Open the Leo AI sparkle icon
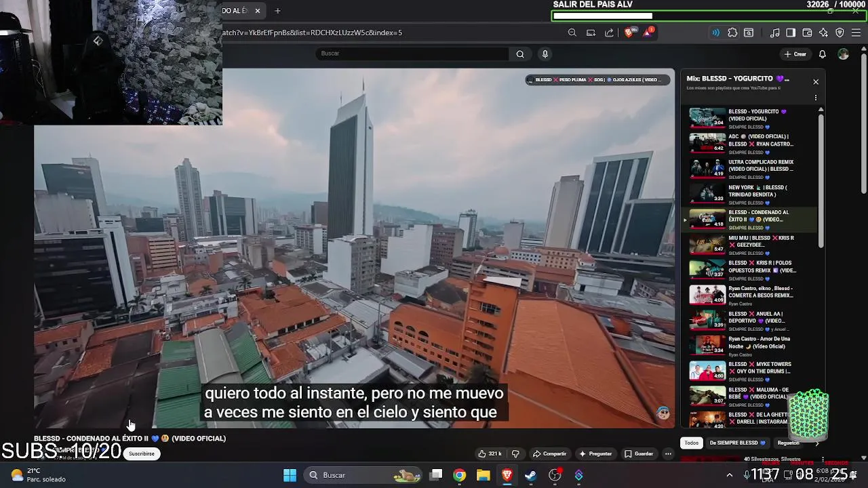868x488 pixels. click(823, 33)
